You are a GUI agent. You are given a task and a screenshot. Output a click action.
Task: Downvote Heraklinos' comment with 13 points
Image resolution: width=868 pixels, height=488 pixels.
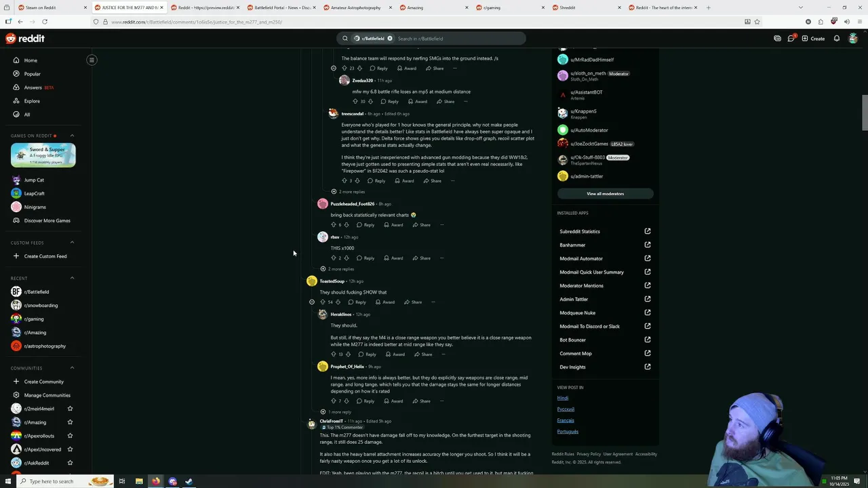click(349, 354)
